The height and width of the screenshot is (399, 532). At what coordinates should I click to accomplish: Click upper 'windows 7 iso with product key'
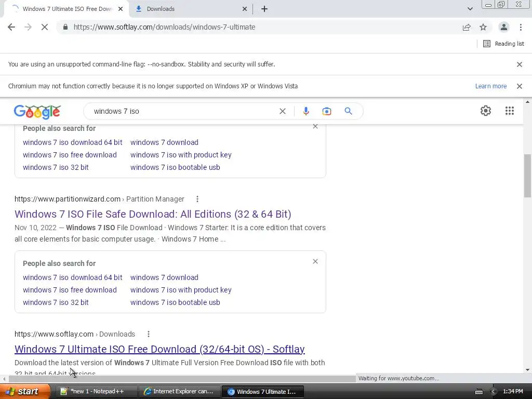[181, 155]
